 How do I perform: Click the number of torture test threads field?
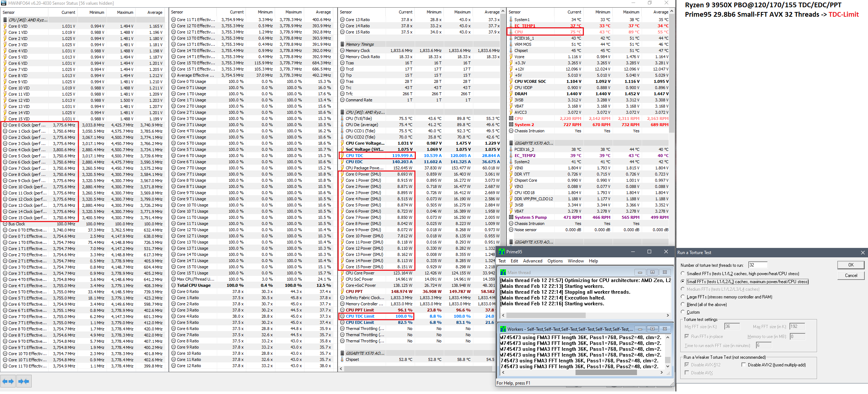(x=758, y=265)
